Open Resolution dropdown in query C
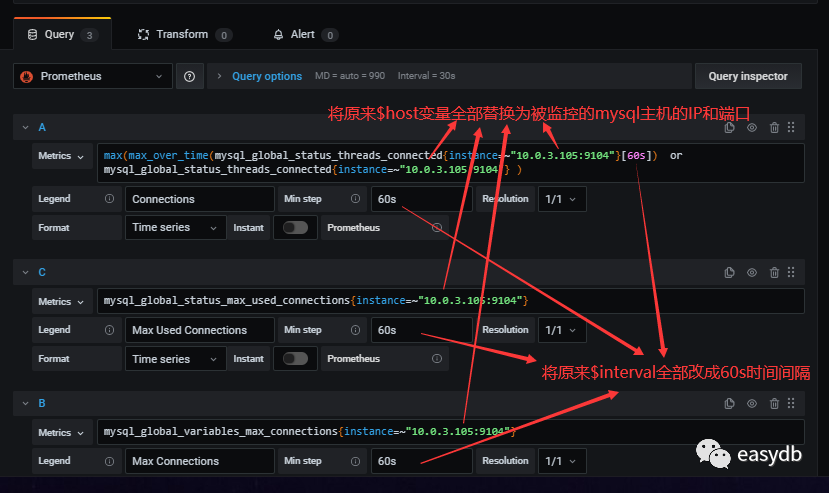 click(560, 330)
